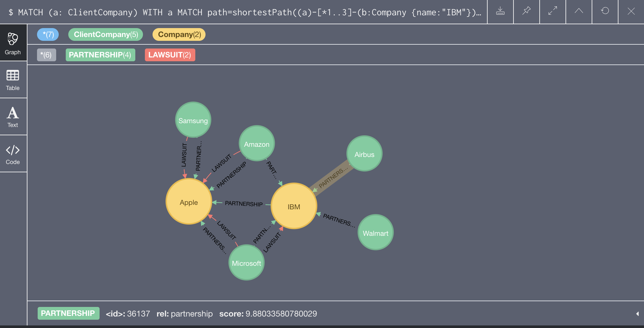Click the Apple node
The width and height of the screenshot is (644, 328).
coord(189,202)
